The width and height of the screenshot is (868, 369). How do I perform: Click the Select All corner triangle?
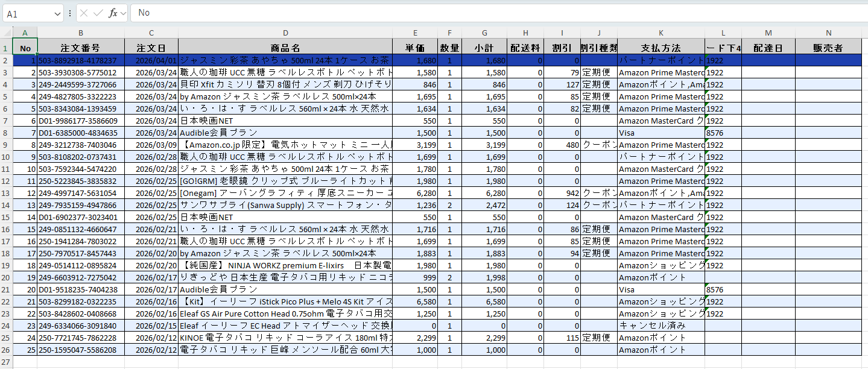tap(6, 33)
